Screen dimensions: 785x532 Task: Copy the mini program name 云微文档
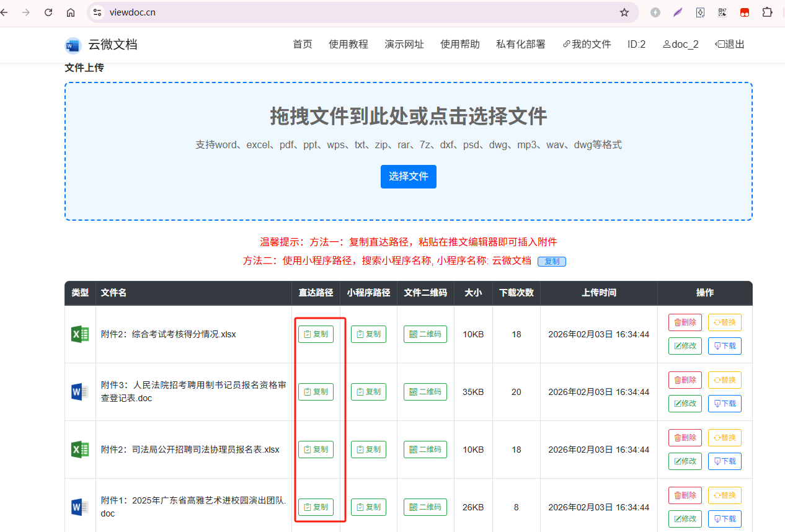(x=551, y=262)
